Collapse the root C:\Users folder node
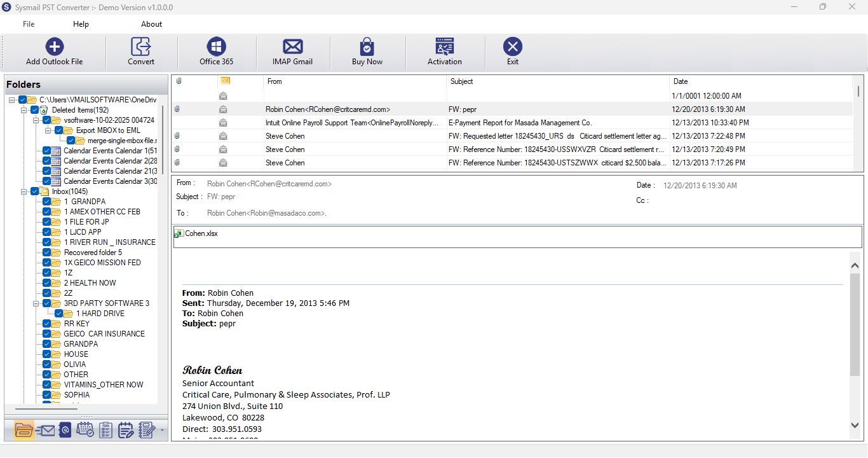Viewport: 868px width, 458px height. coord(12,100)
